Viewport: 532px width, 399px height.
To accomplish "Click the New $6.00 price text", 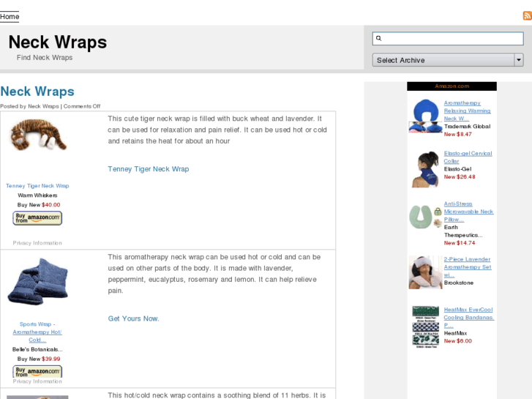I will (457, 341).
